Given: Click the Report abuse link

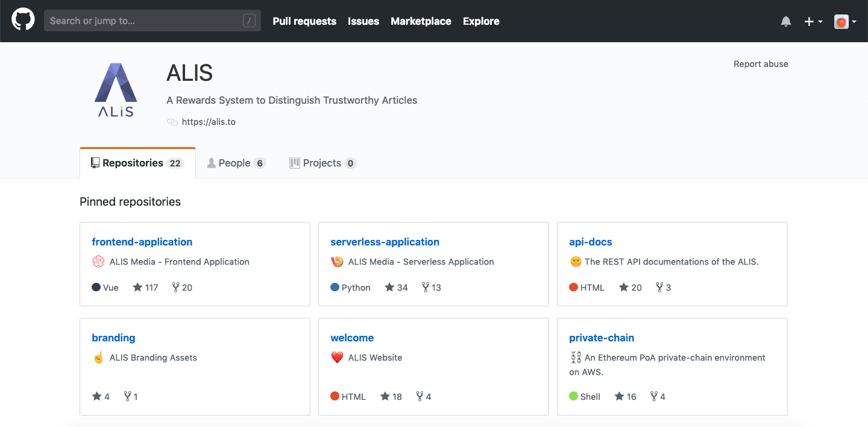Looking at the screenshot, I should coord(761,64).
